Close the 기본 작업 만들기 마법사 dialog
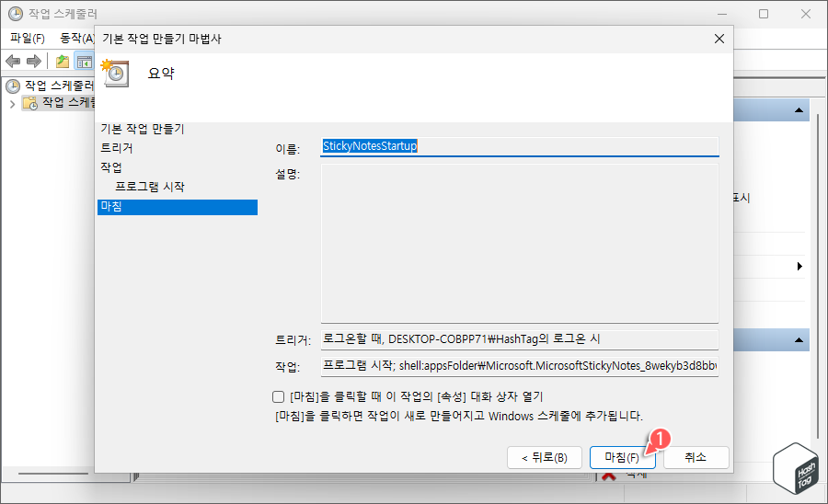Viewport: 828px width, 504px height. pyautogui.click(x=719, y=39)
